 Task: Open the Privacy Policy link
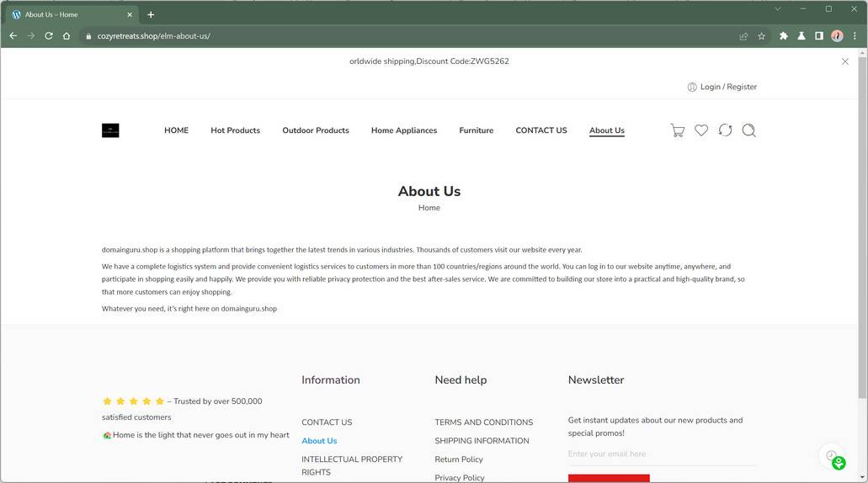click(460, 477)
